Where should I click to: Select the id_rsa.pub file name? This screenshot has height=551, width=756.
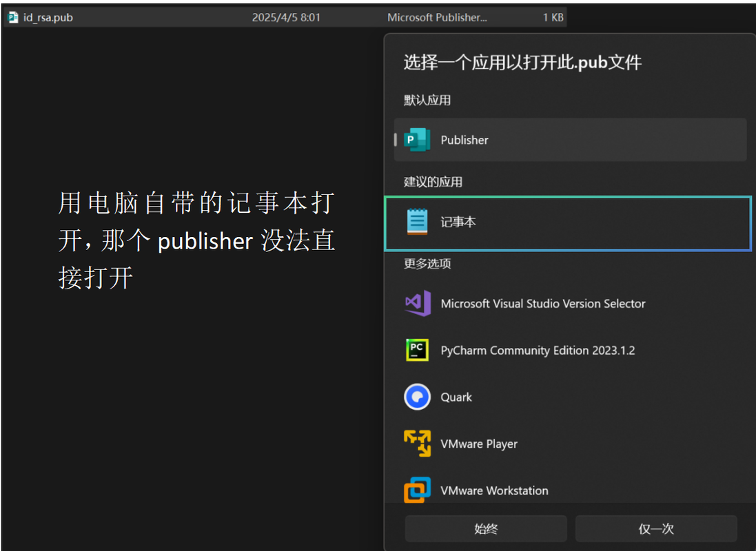48,18
